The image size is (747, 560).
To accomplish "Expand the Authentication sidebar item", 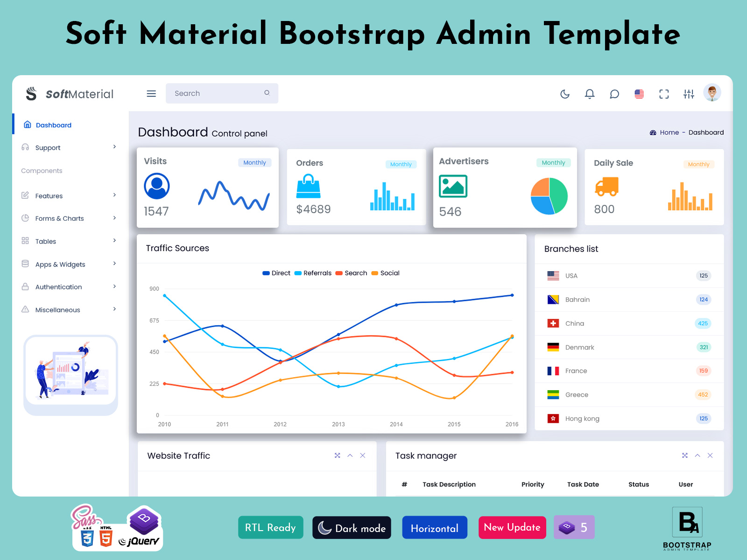I will point(58,287).
